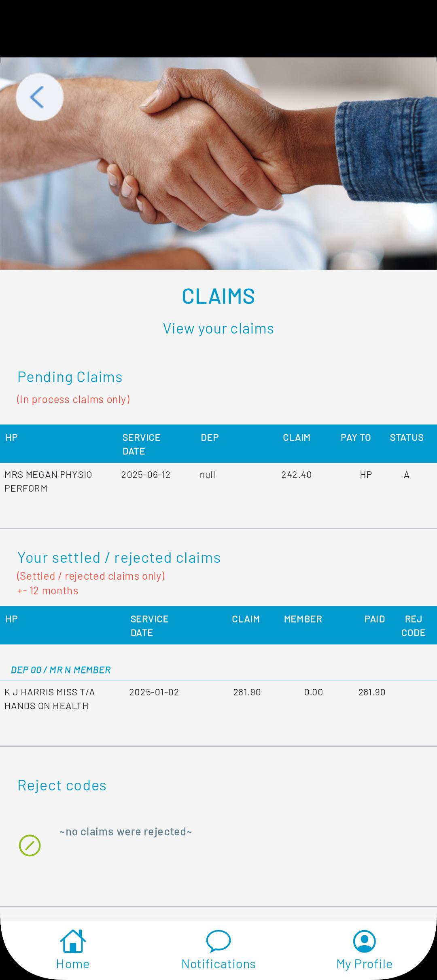
Task: Tap the paid amount 281.90
Action: tap(372, 692)
